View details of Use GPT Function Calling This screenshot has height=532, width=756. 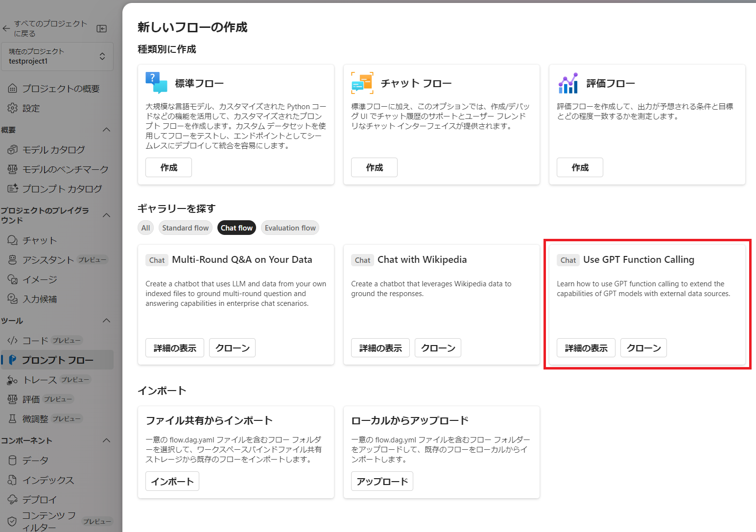click(586, 348)
